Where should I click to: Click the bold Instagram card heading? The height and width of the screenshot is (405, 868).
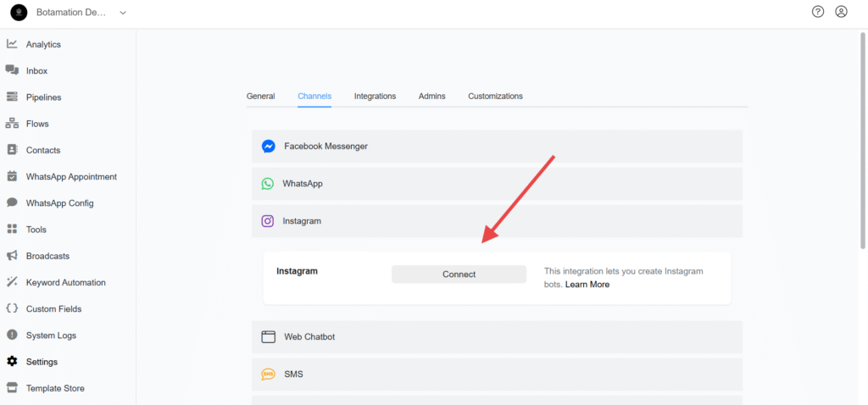[x=298, y=271]
